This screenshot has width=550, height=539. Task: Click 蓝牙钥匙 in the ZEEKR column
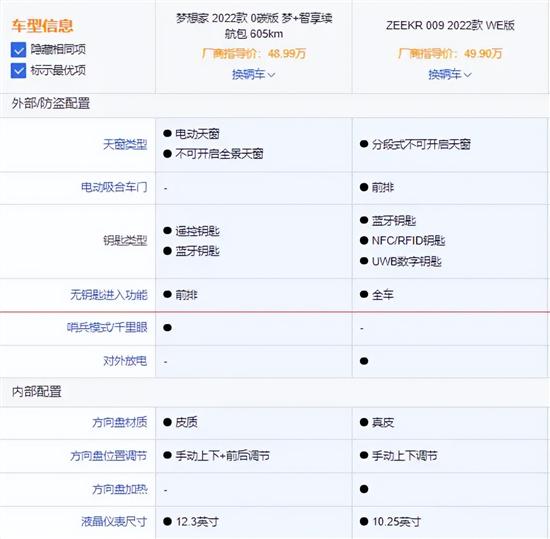pos(394,221)
